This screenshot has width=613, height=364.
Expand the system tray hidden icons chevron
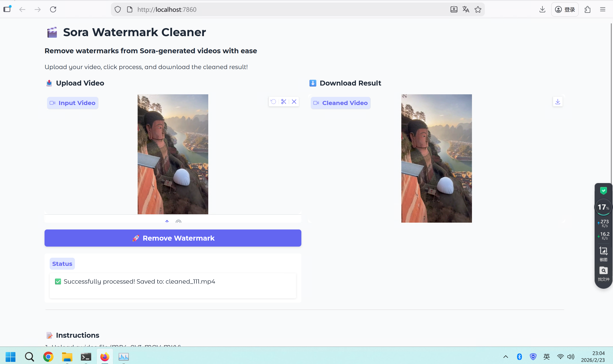coord(506,357)
